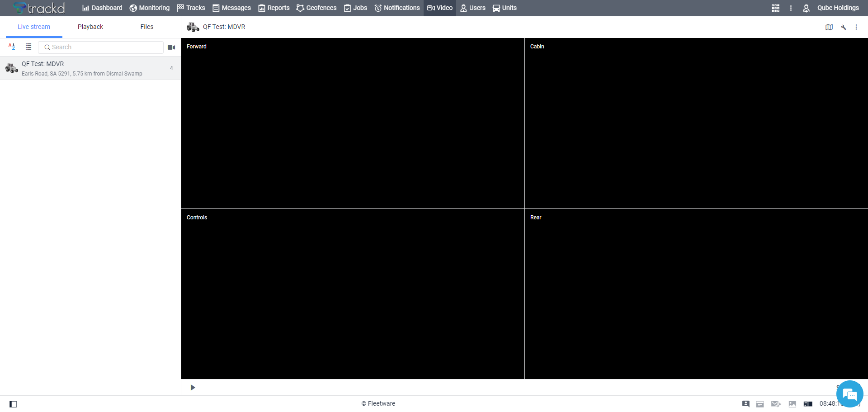Start the live stream with play button
868x412 pixels.
point(193,388)
